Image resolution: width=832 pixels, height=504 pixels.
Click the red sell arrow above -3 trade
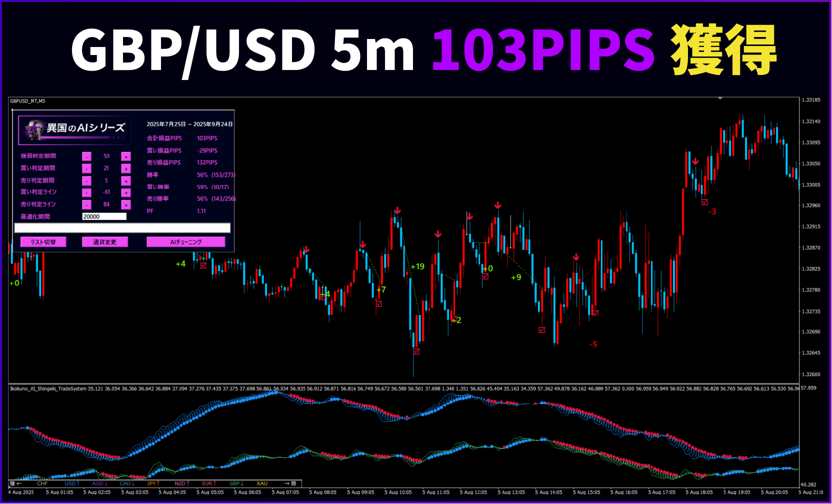(695, 161)
